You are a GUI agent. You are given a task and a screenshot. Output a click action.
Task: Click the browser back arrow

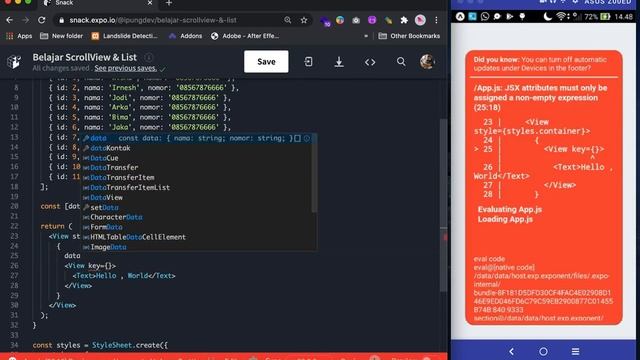9,20
